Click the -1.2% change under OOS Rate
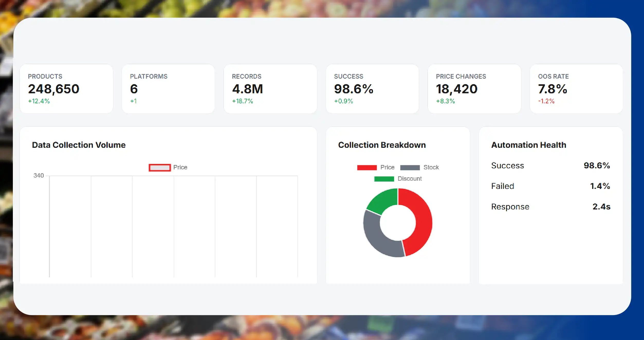 [x=546, y=101]
